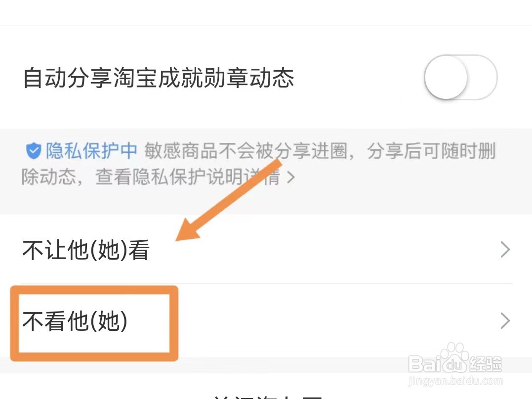Click the orange pointer arrow annotation
This screenshot has width=532, height=399.
(x=228, y=200)
